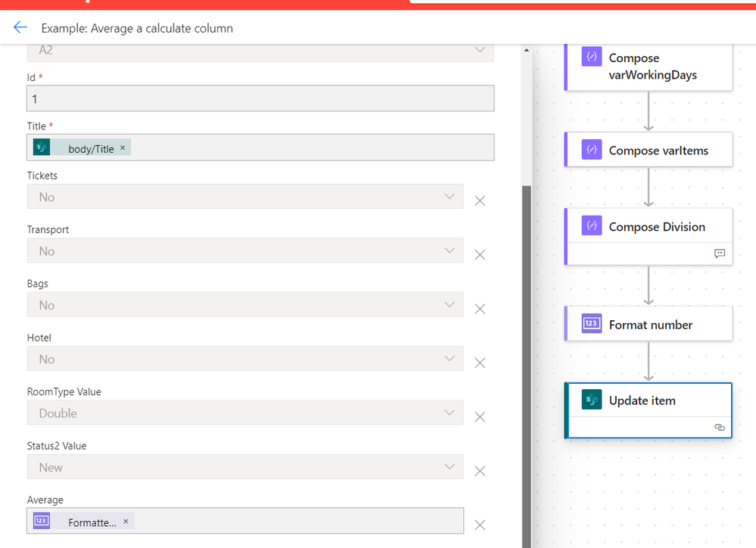
Task: Click the RoomType Value label
Action: (64, 392)
